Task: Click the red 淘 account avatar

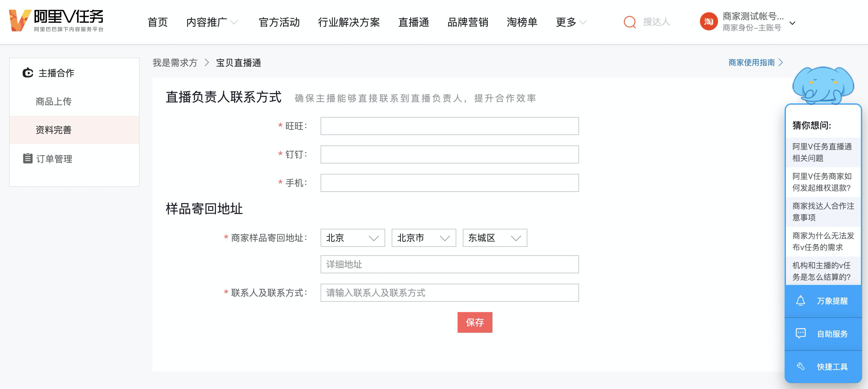Action: click(x=708, y=22)
